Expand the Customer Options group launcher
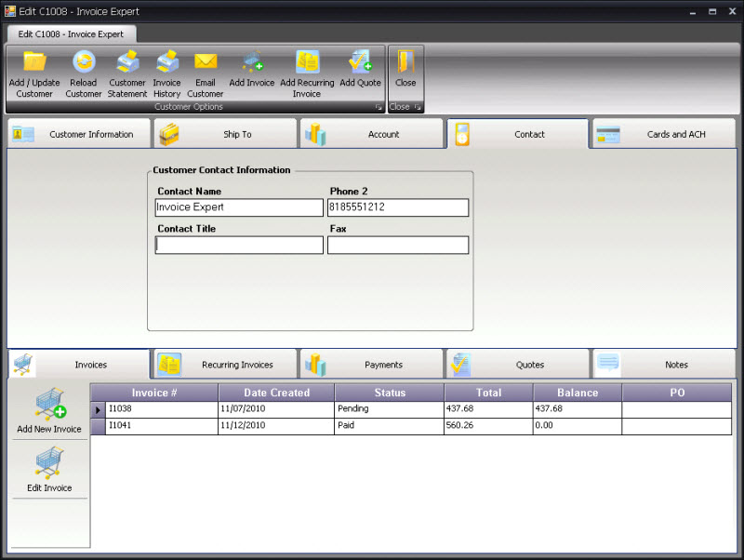The height and width of the screenshot is (560, 744). click(379, 107)
